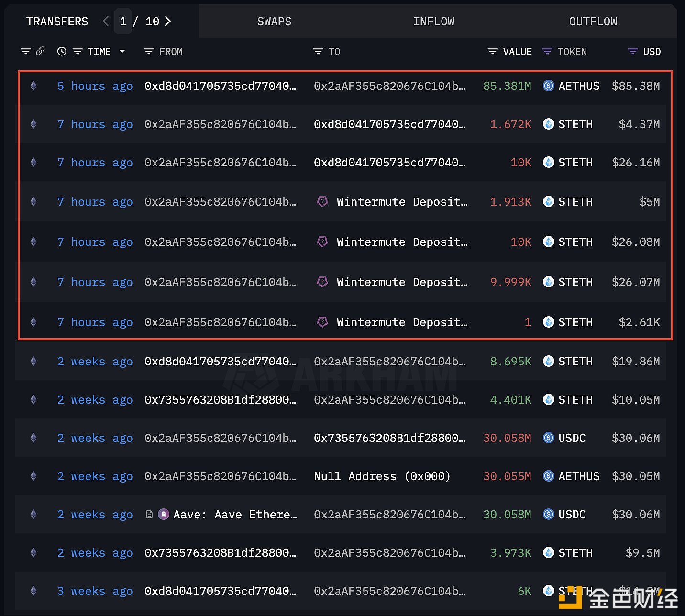
Task: Open the TOKEN column filter
Action: coord(547,52)
